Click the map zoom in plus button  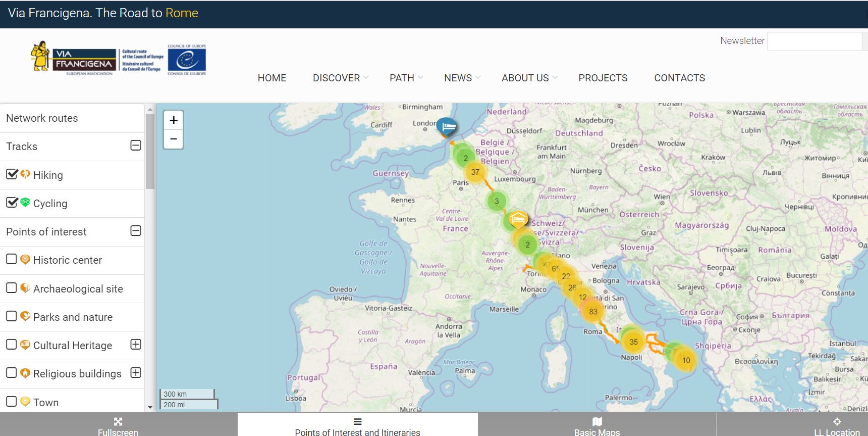point(174,120)
